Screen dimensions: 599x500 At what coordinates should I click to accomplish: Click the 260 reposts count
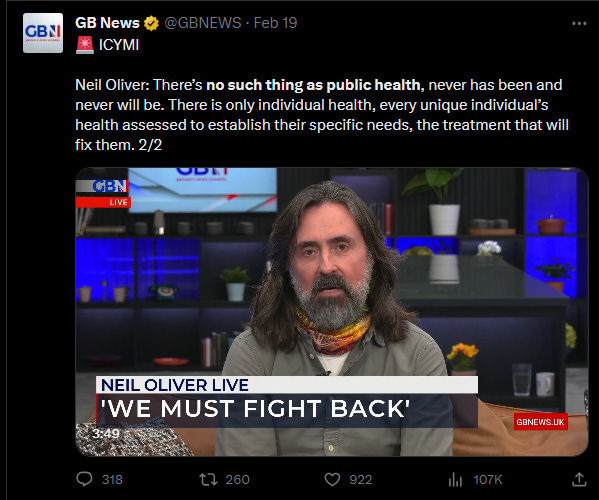(237, 479)
